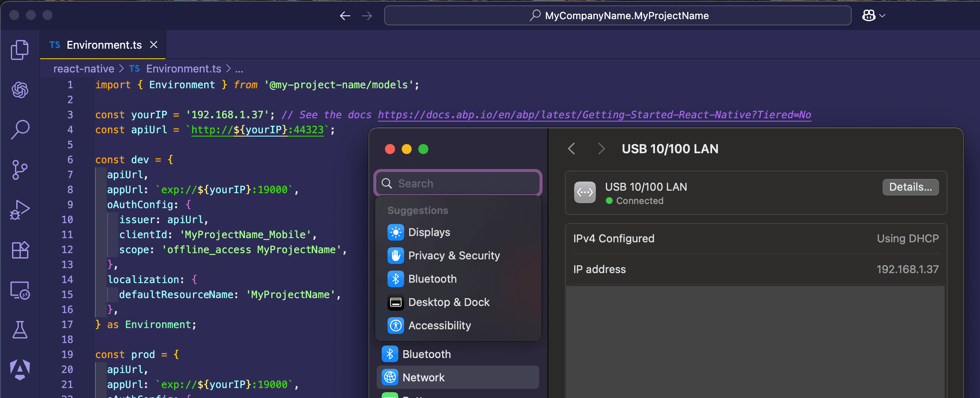Open the Explorer view in the activity bar
980x398 pixels.
pos(19,50)
